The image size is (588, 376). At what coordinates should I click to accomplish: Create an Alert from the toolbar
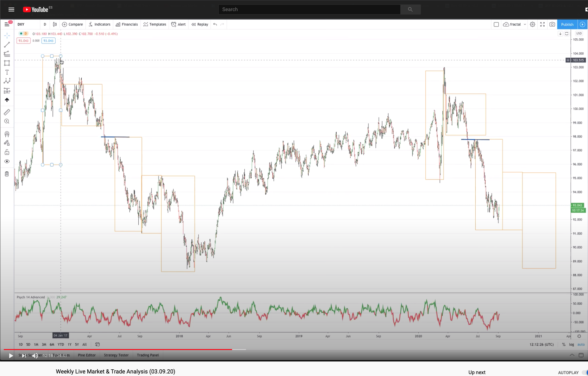(178, 24)
